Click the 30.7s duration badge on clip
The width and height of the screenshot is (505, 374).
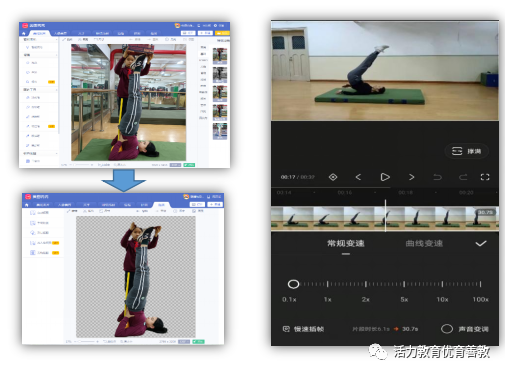tap(485, 212)
